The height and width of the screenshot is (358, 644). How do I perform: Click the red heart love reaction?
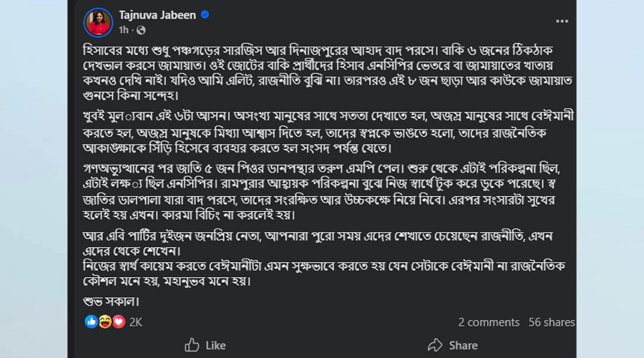[118, 321]
